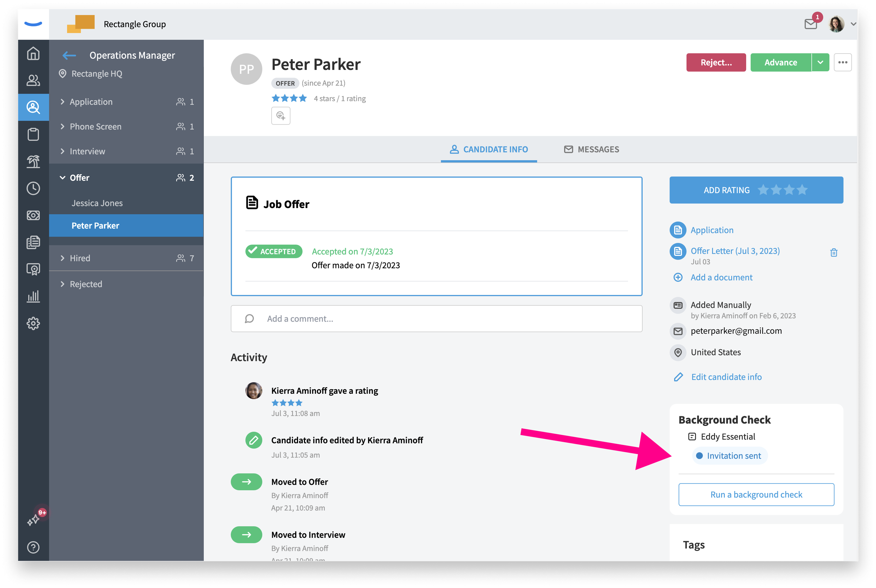Click the OFFER stage badge under name
Image resolution: width=876 pixels, height=588 pixels.
coord(285,83)
